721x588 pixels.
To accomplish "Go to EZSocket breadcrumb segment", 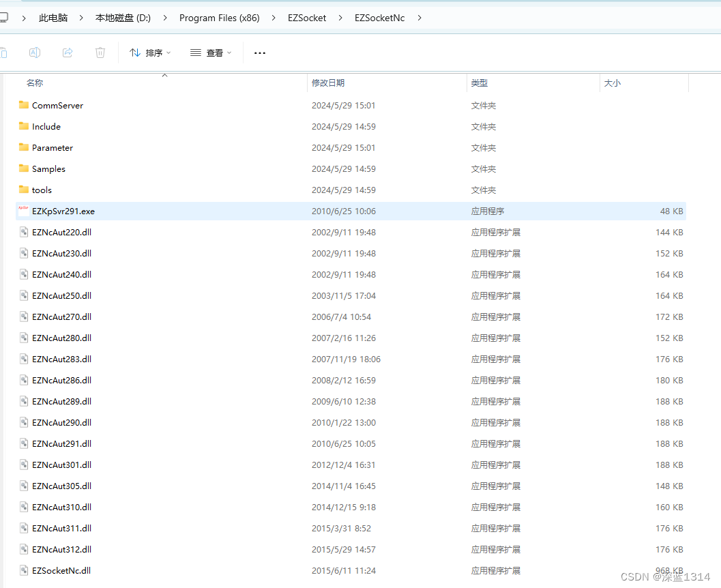I will (x=307, y=18).
